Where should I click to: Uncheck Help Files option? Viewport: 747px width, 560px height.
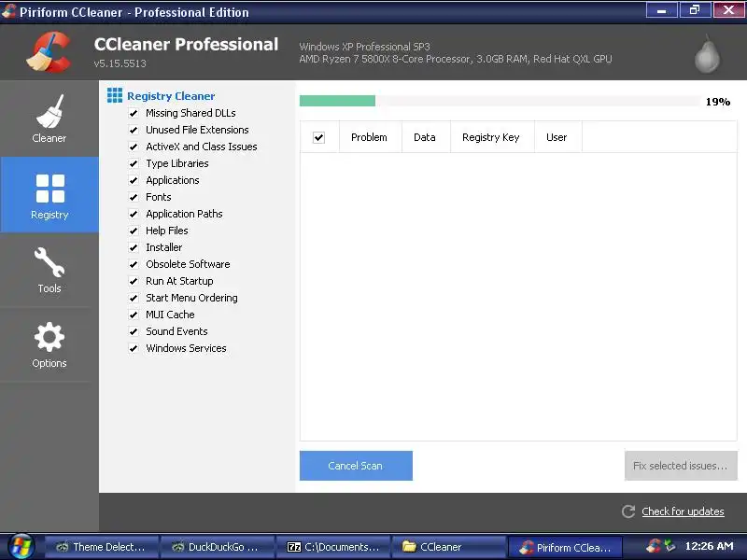pyautogui.click(x=134, y=231)
